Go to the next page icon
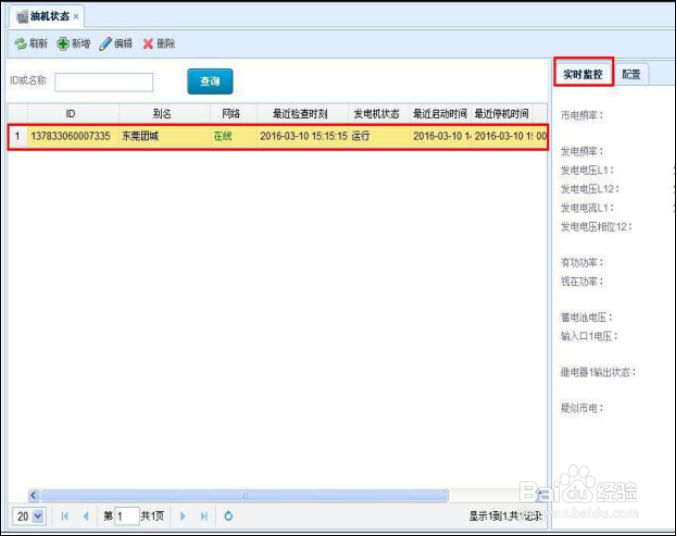 click(183, 516)
